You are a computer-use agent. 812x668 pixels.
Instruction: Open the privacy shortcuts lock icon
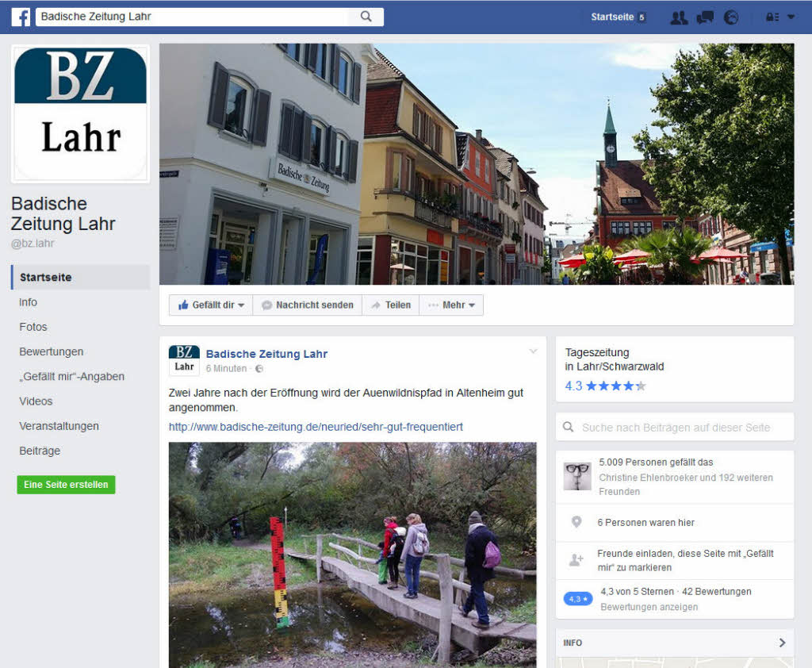click(x=772, y=17)
